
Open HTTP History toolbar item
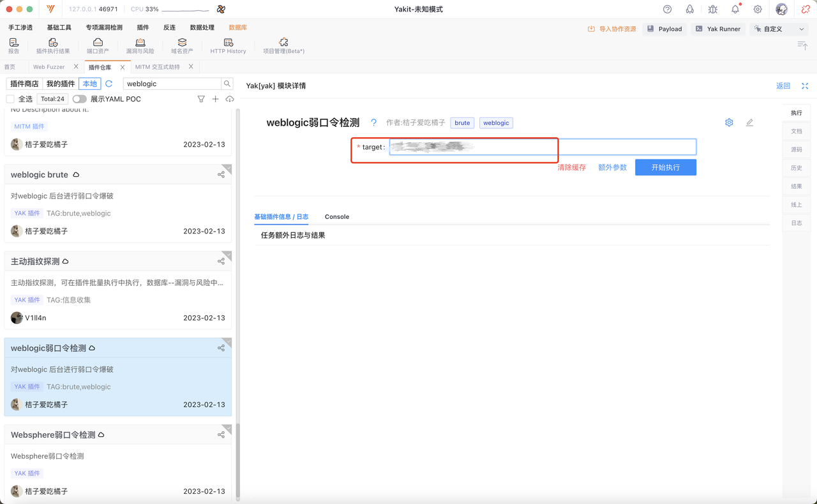click(x=228, y=46)
